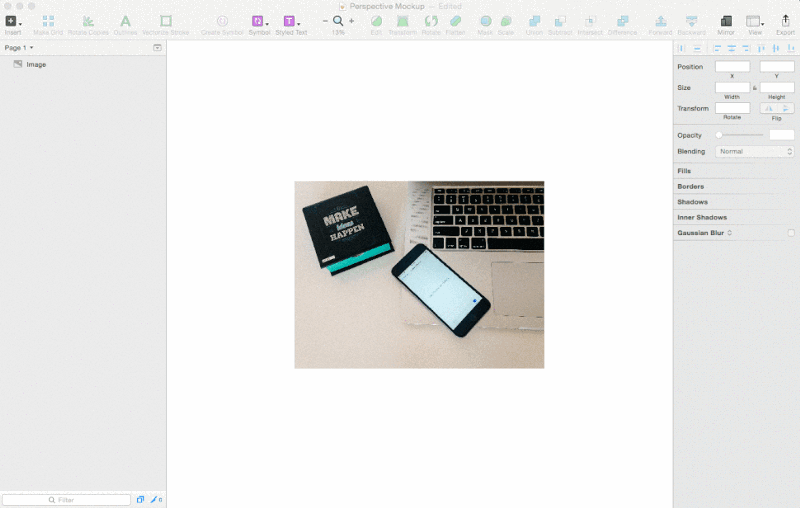Click the Rotate input field

tap(732, 108)
